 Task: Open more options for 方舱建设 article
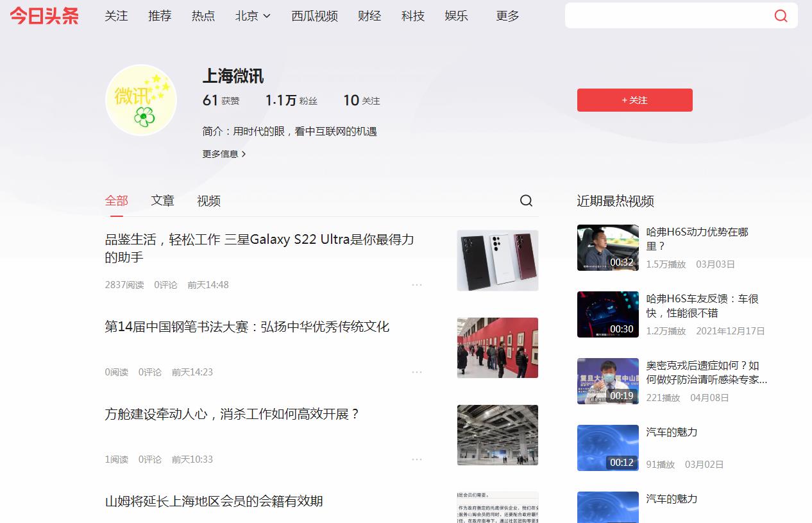point(417,459)
